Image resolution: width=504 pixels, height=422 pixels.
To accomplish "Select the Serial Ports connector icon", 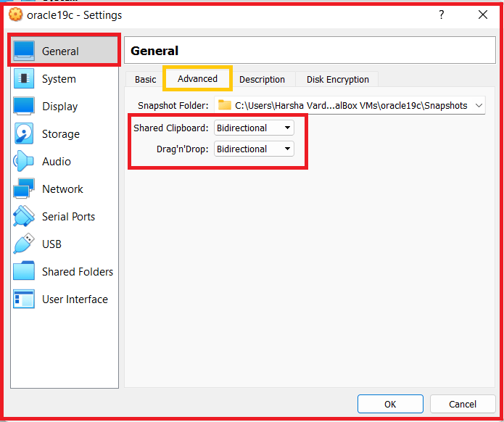I will [24, 216].
